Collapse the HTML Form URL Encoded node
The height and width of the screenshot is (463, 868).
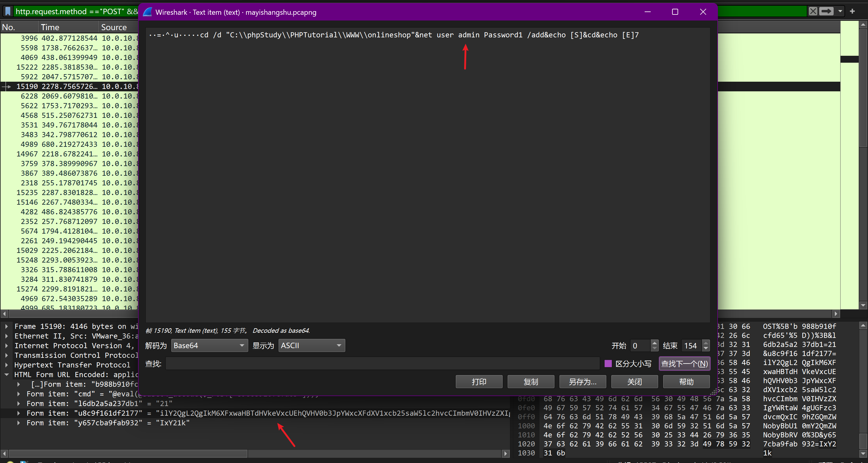[6, 374]
